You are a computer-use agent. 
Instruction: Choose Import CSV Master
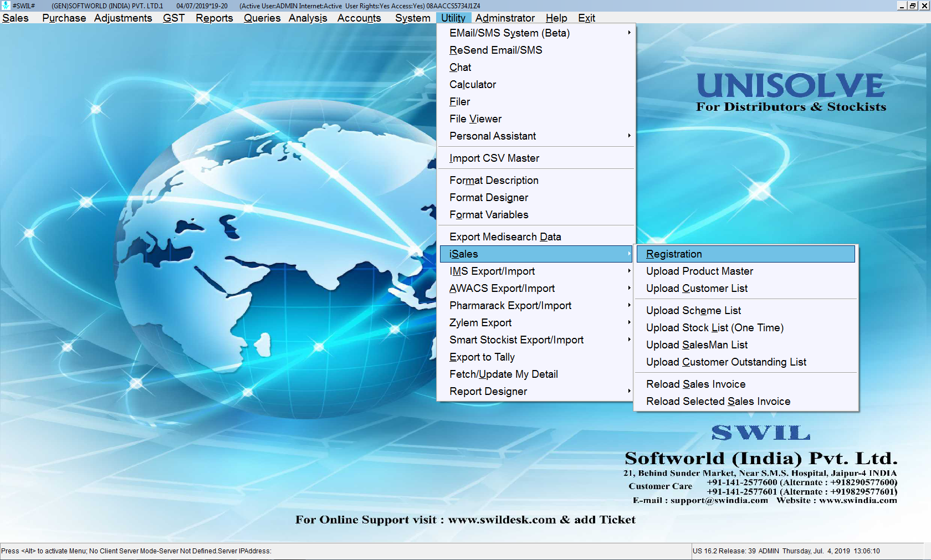(x=536, y=158)
